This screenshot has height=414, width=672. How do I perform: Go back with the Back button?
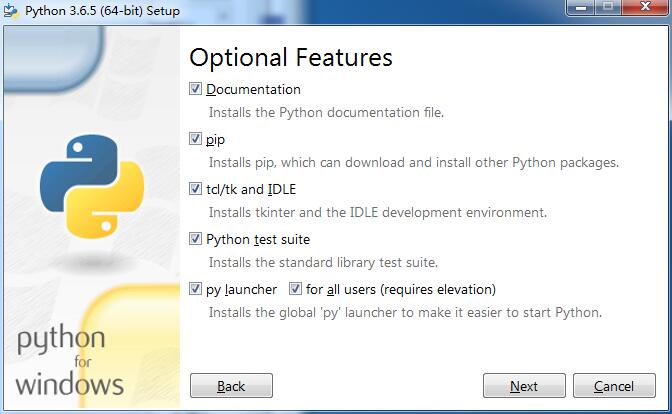point(231,386)
